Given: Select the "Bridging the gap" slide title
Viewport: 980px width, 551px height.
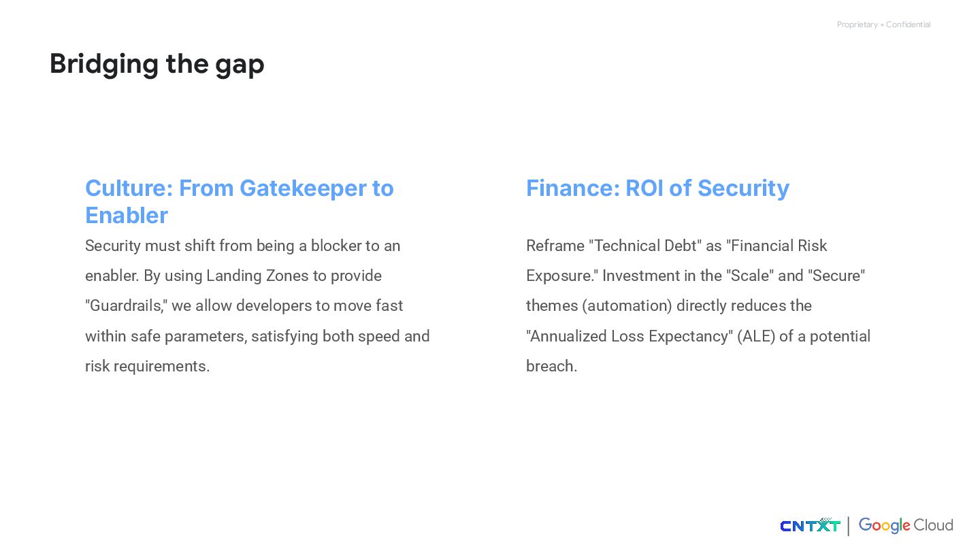Looking at the screenshot, I should (x=157, y=64).
